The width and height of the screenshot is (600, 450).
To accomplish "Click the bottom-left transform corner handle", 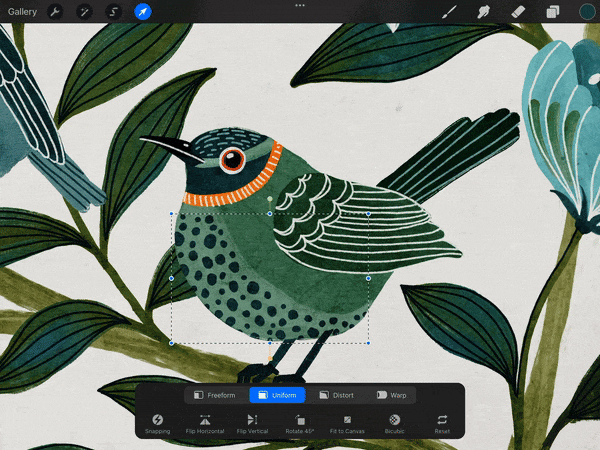I will [x=171, y=343].
